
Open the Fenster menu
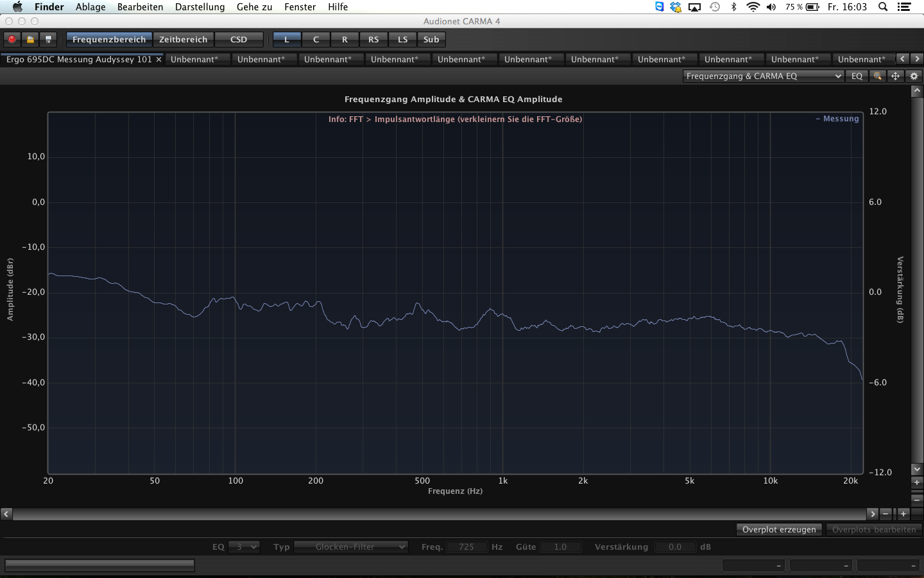point(300,7)
